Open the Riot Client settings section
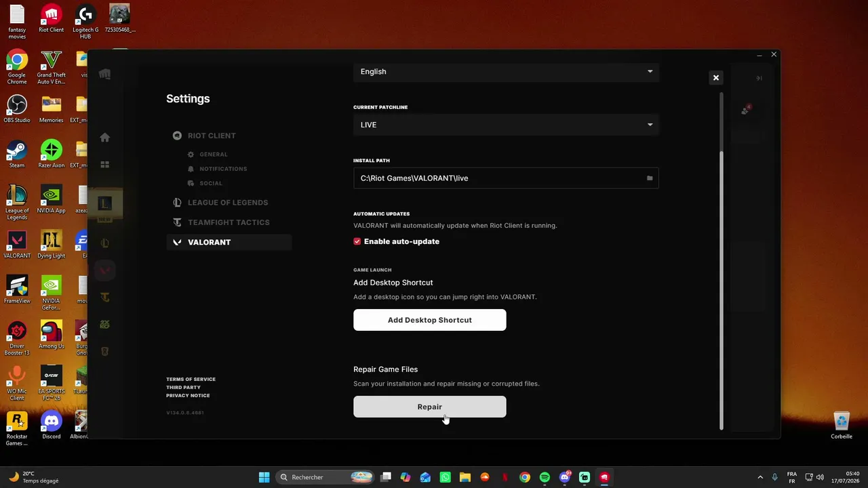Image resolution: width=868 pixels, height=488 pixels. tap(204, 136)
